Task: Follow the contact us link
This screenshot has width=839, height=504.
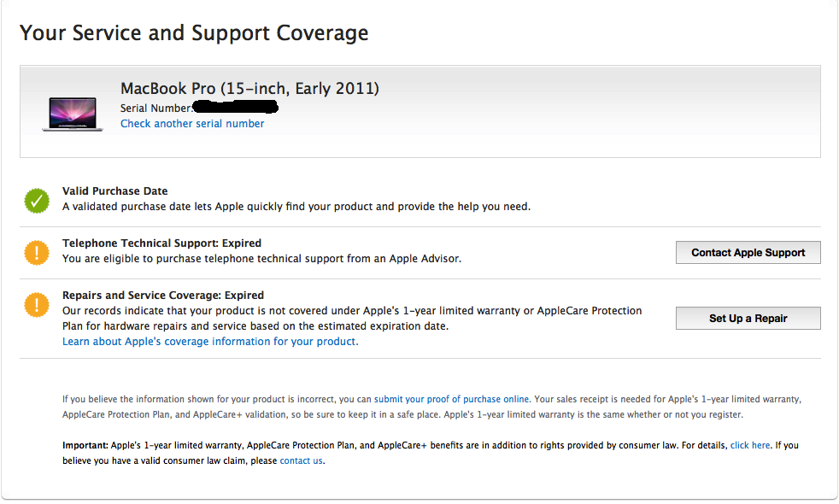Action: pos(302,460)
